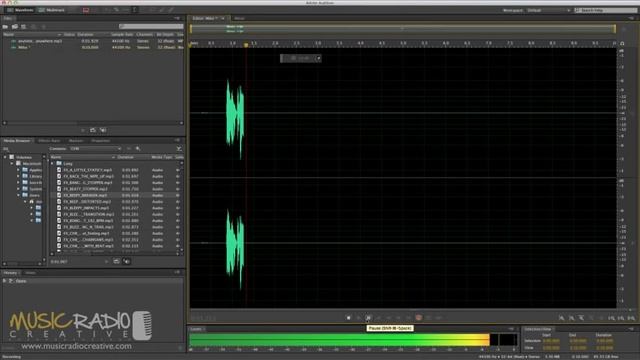Viewport: 640px width, 360px height.
Task: Click the Media Browser filter icon
Action: (x=179, y=149)
